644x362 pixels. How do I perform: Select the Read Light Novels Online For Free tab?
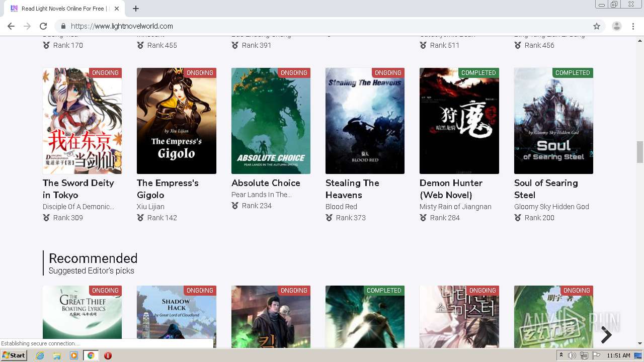click(x=63, y=9)
